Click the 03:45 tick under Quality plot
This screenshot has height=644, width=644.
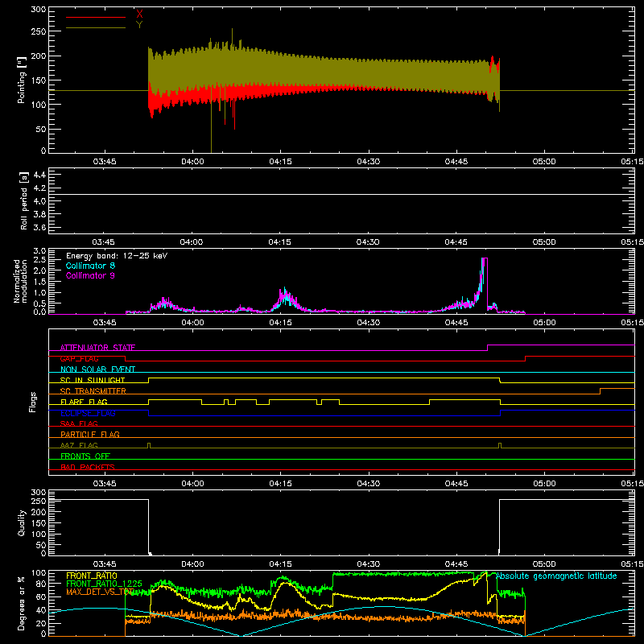tap(105, 564)
